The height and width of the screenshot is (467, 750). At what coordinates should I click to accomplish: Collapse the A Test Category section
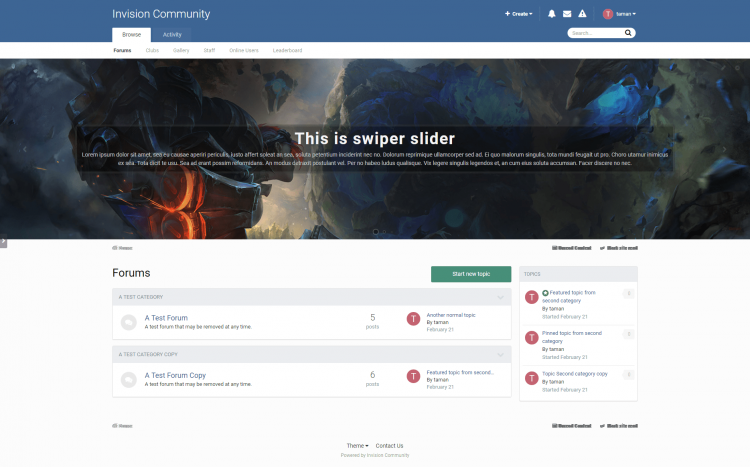pyautogui.click(x=501, y=297)
